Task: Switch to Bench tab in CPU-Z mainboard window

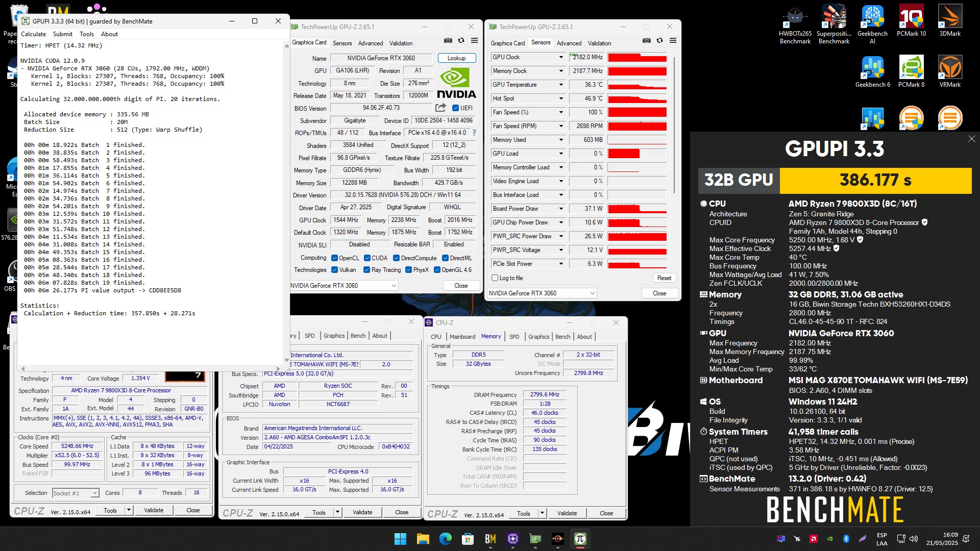Action: click(358, 336)
